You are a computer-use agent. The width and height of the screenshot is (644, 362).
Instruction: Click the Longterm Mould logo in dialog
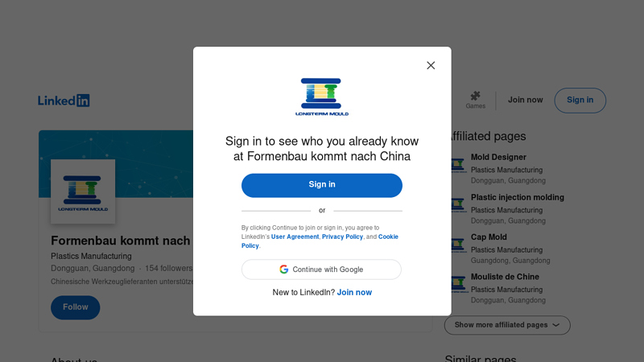tap(322, 97)
